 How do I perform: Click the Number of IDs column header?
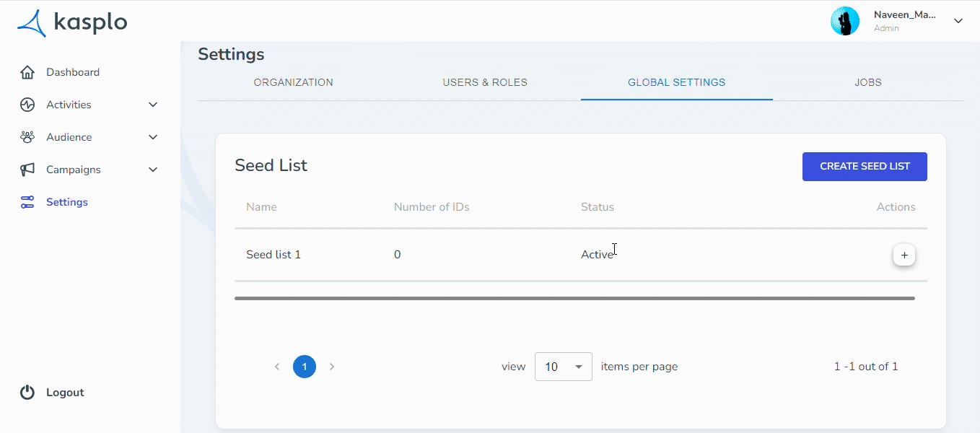click(432, 207)
